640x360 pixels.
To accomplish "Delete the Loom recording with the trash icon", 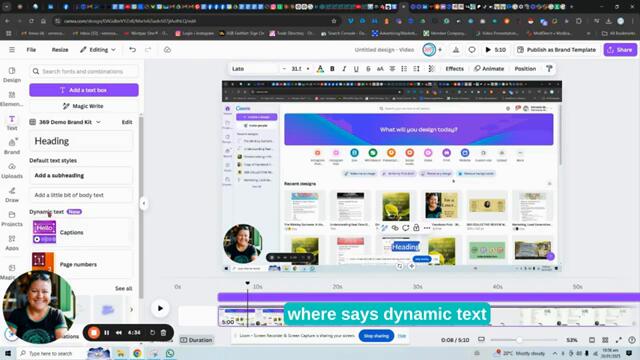I will pos(163,333).
